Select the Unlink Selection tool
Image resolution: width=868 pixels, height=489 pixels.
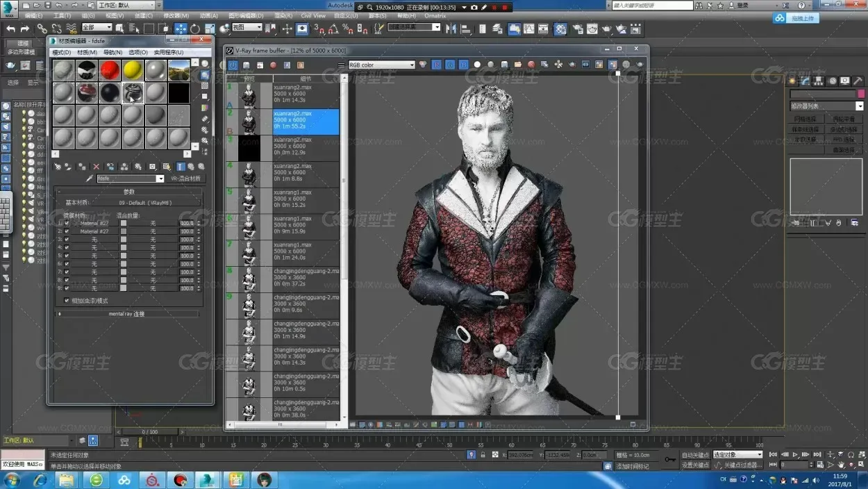point(56,28)
